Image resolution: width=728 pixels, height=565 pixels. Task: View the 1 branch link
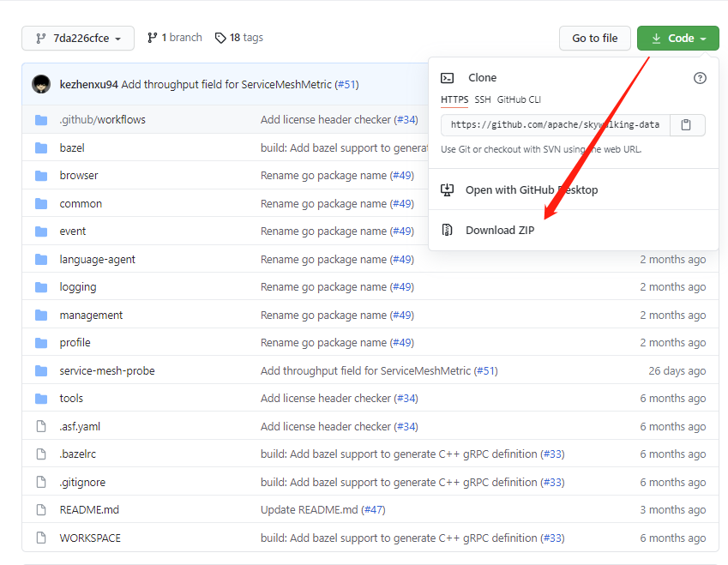coord(175,38)
